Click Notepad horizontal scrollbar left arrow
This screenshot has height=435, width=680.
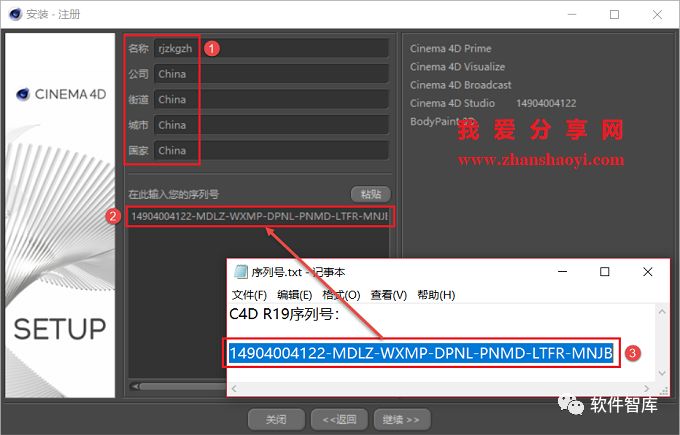234,389
